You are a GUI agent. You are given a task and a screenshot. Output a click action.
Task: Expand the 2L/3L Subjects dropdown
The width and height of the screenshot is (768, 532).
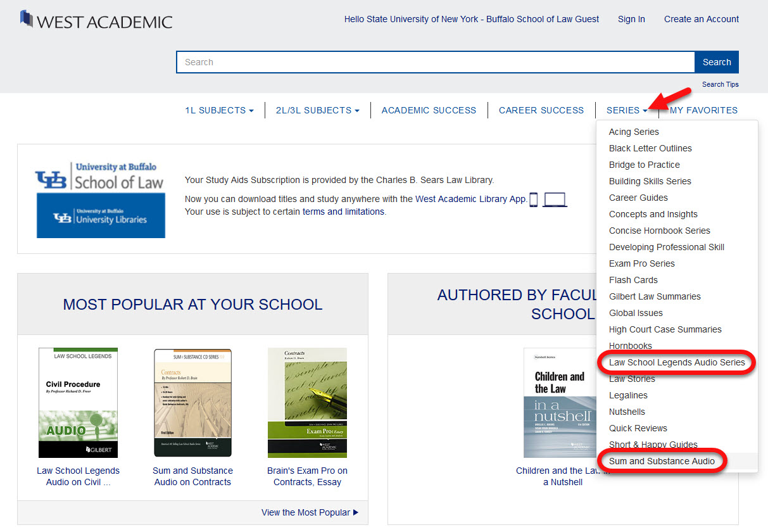[317, 110]
